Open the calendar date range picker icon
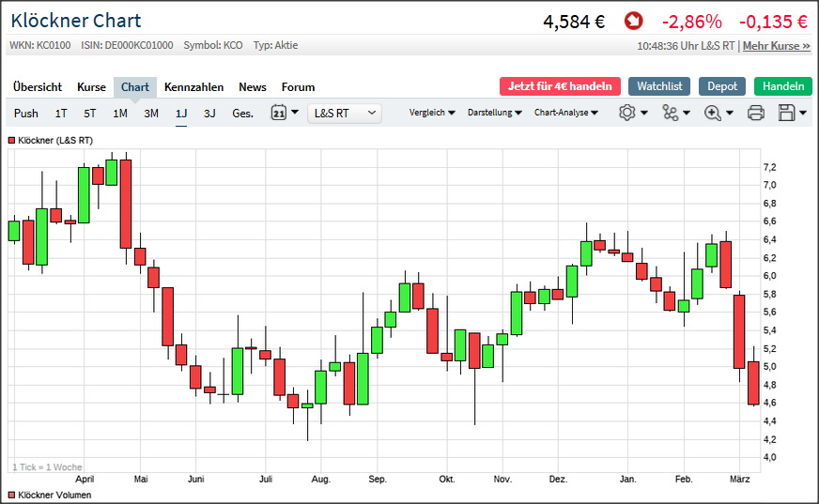Viewport: 819px width, 504px height. pos(278,113)
